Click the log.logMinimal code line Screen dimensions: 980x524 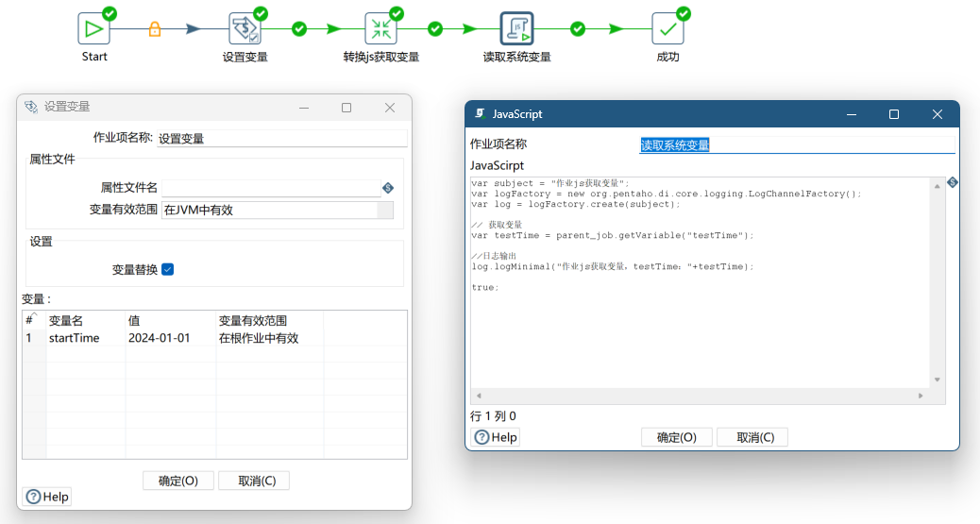(613, 266)
